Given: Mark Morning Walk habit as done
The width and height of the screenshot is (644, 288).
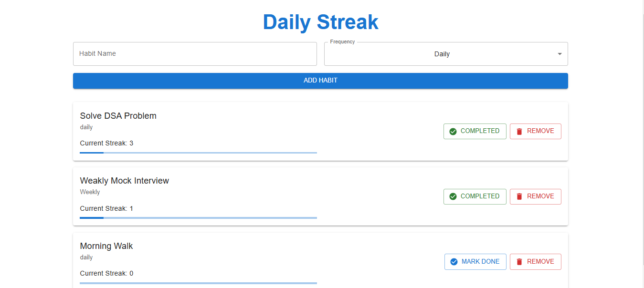Looking at the screenshot, I should 475,262.
